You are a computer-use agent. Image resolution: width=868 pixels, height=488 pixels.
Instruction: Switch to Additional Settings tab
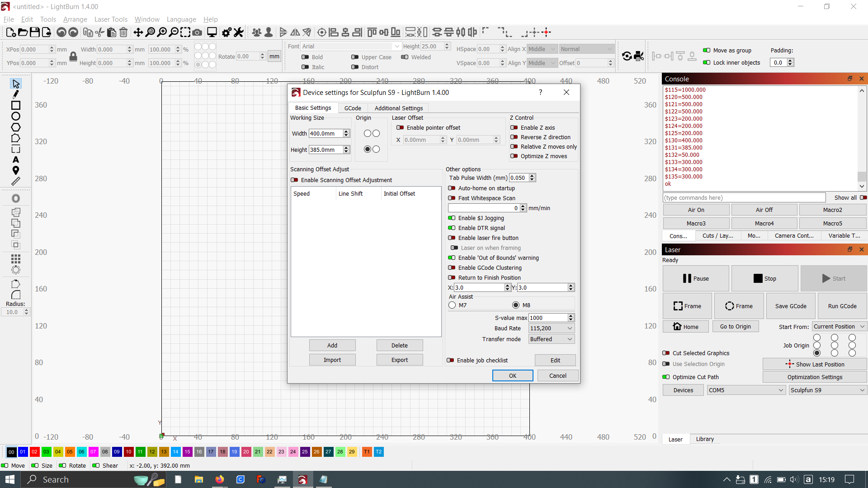point(399,108)
